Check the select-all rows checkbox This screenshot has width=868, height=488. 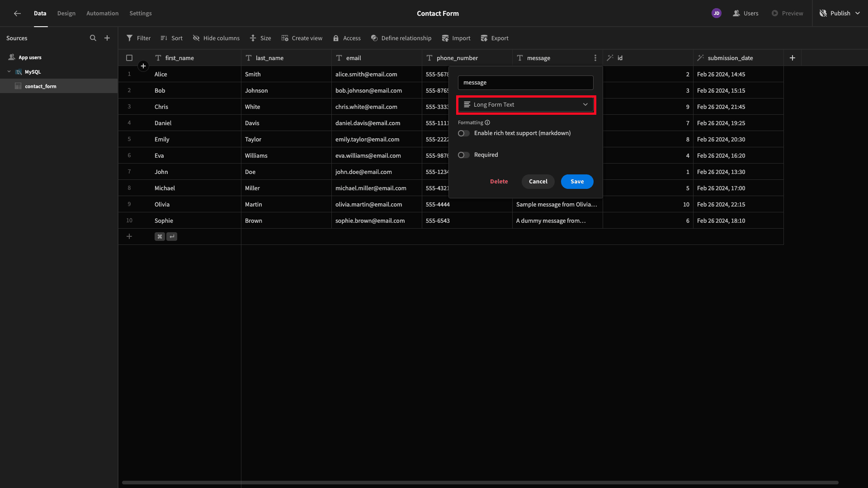tap(129, 58)
